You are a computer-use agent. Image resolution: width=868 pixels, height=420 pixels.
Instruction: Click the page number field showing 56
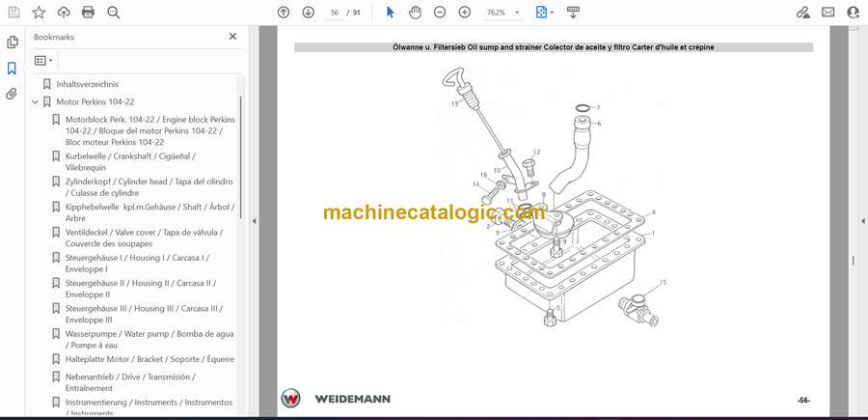pyautogui.click(x=335, y=13)
